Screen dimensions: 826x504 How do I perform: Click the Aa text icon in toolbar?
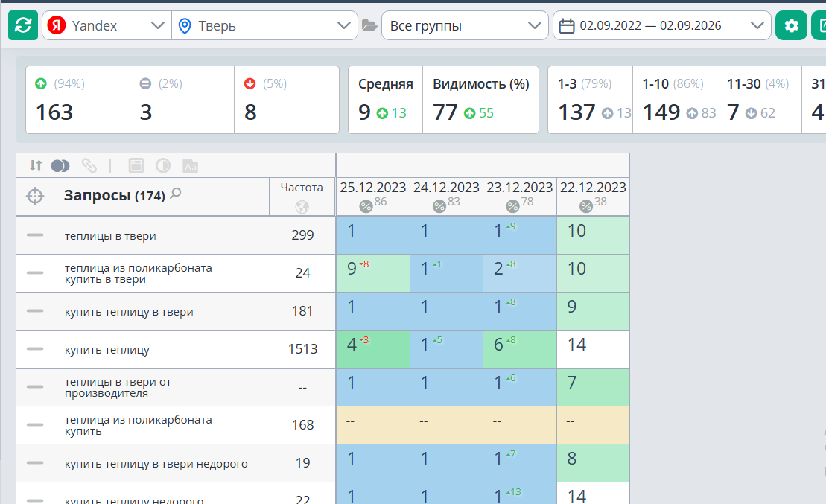click(x=190, y=166)
